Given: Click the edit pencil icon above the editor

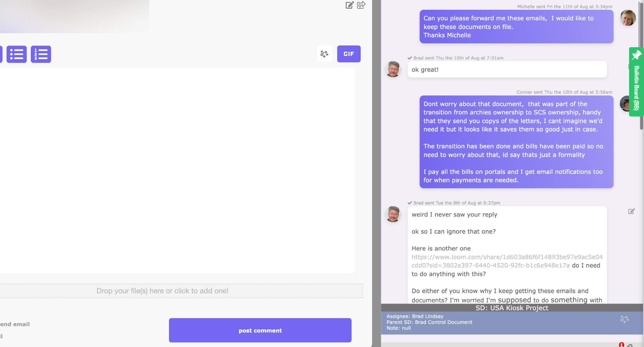Looking at the screenshot, I should click(349, 5).
